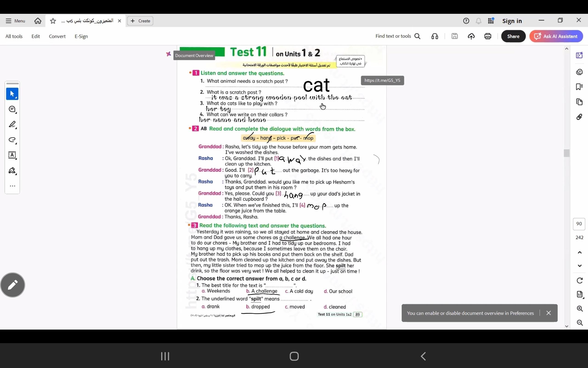
Task: Go to the previous page
Action: pyautogui.click(x=580, y=252)
